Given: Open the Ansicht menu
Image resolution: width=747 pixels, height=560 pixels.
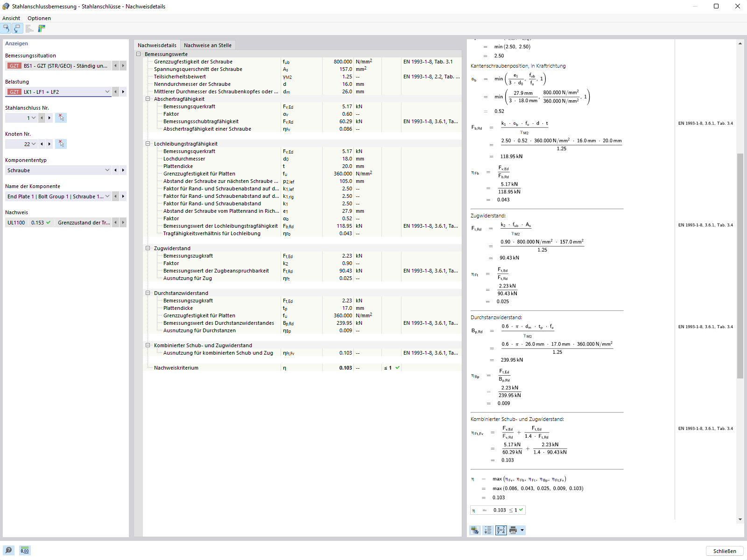Looking at the screenshot, I should point(11,18).
